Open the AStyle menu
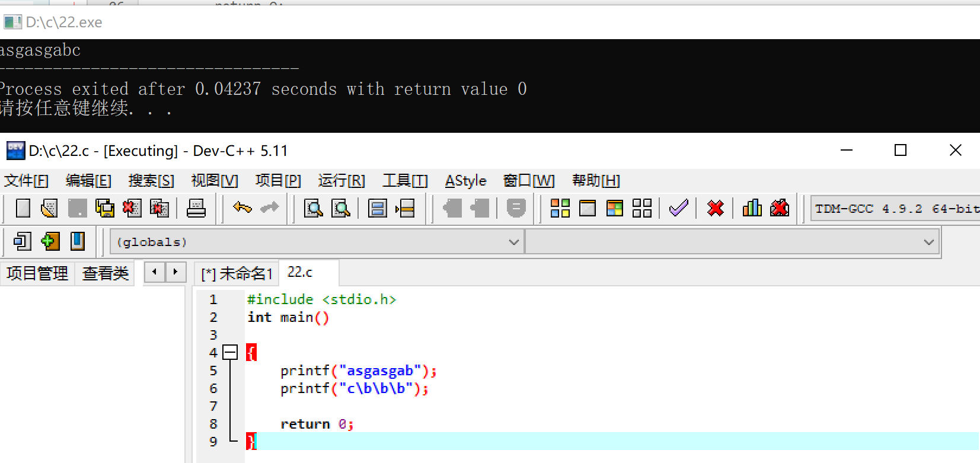 [465, 181]
